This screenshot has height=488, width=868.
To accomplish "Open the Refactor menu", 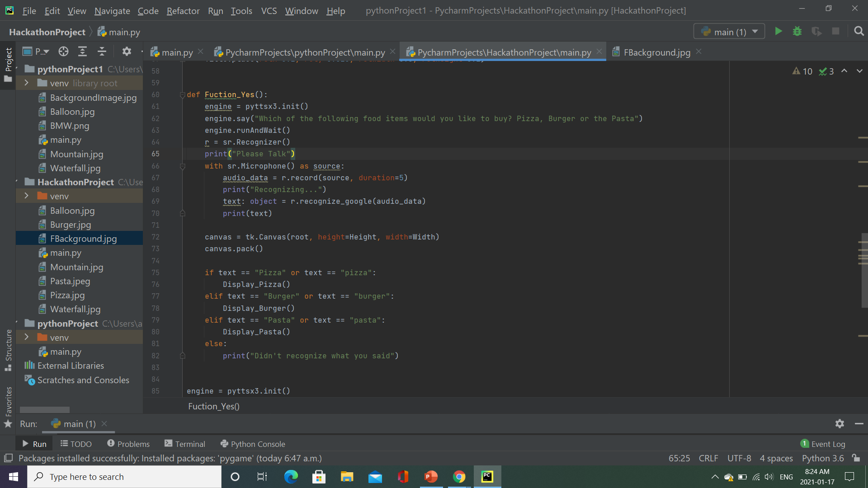I will coord(183,10).
